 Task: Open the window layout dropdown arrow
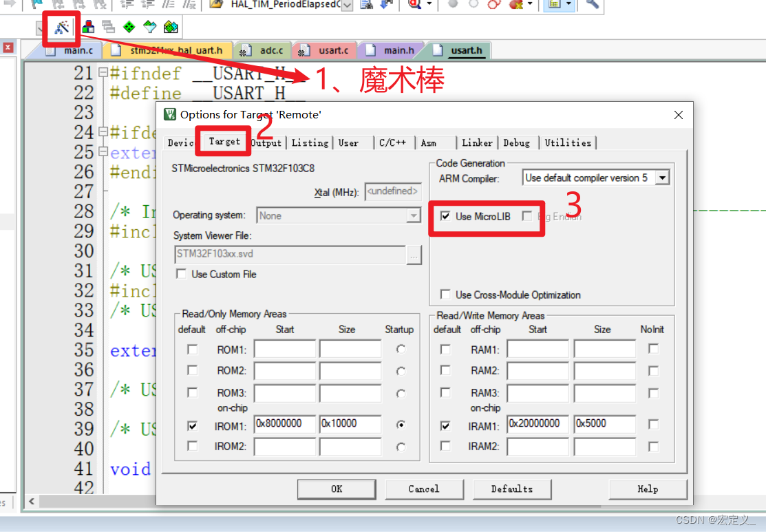coord(569,6)
